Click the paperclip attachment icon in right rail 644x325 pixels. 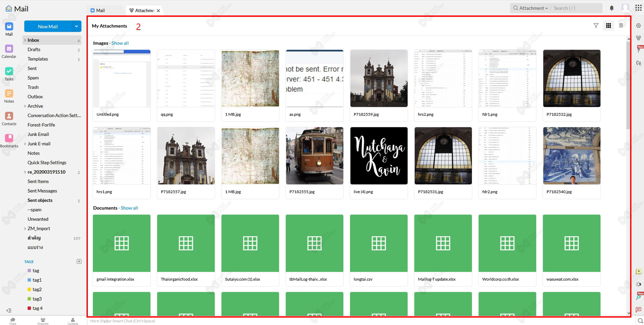[639, 38]
